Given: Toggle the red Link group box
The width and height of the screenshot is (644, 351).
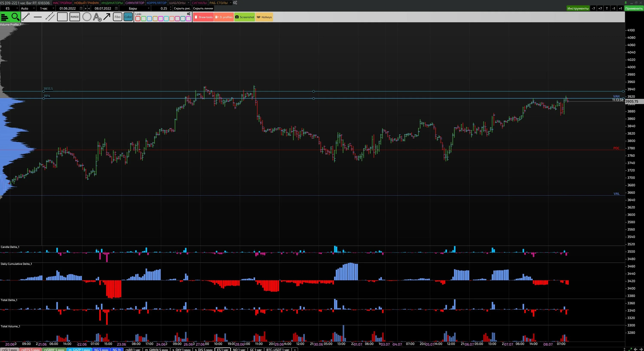Looking at the screenshot, I should click(138, 19).
